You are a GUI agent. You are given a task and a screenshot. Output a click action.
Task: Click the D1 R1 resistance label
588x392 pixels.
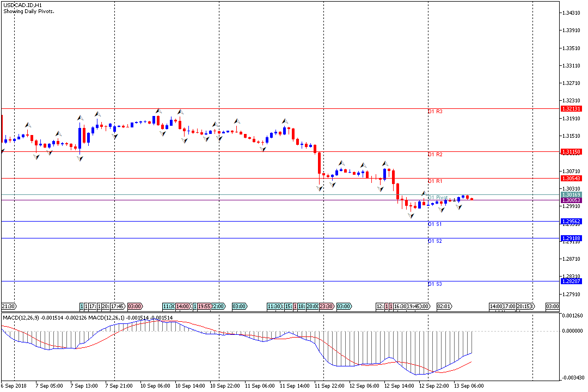(435, 181)
